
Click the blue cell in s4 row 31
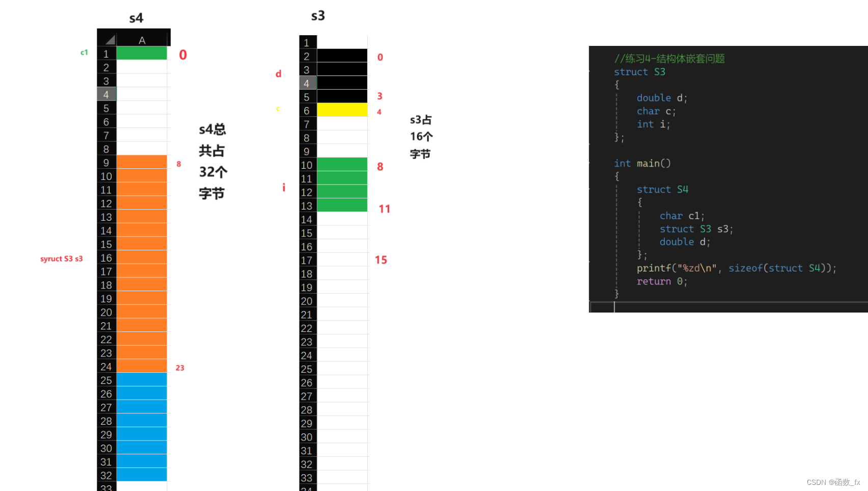[142, 461]
